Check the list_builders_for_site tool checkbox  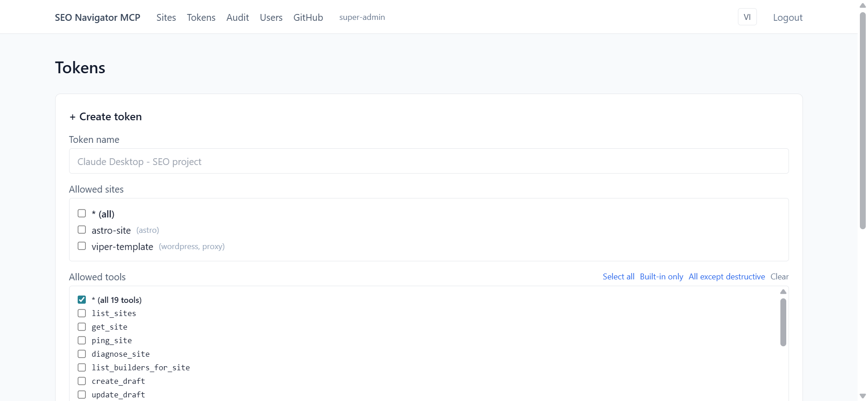click(x=82, y=368)
